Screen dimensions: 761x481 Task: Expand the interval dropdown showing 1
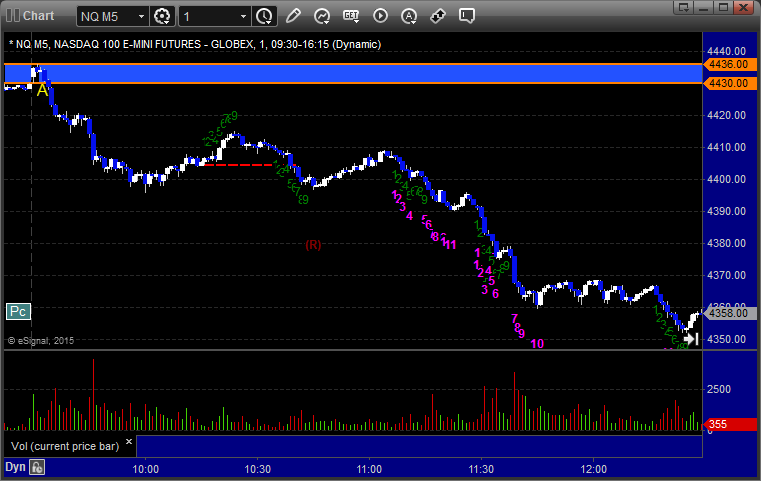click(x=244, y=17)
